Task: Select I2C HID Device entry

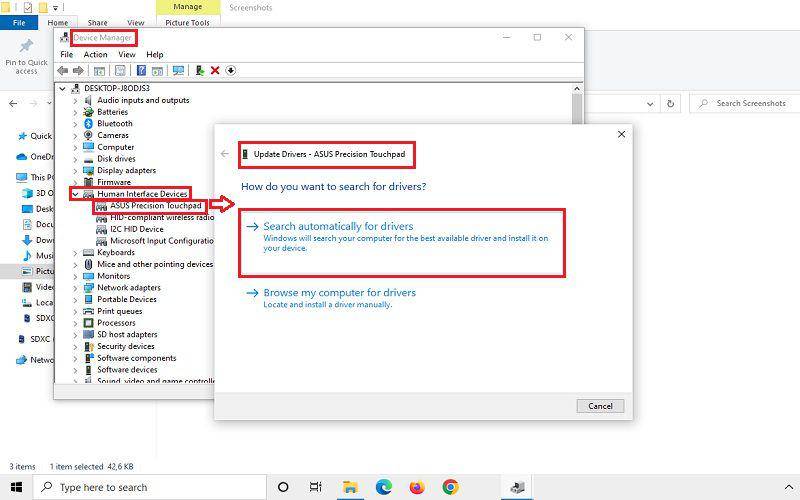Action: pyautogui.click(x=137, y=229)
